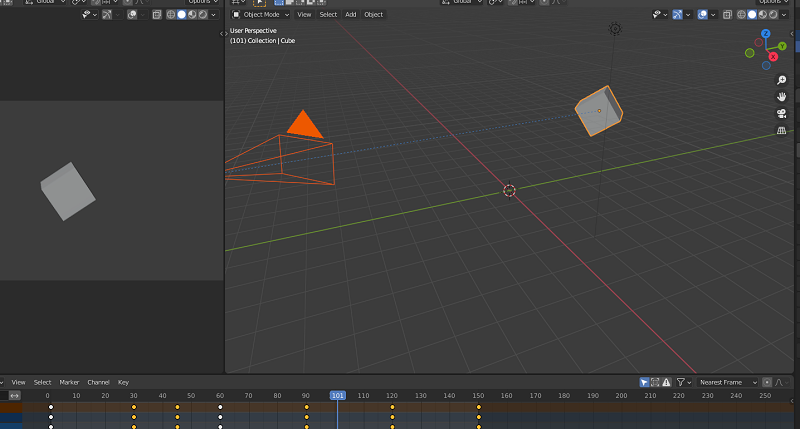Select summary keyframe at frame 120
800x429 pixels.
[392, 407]
